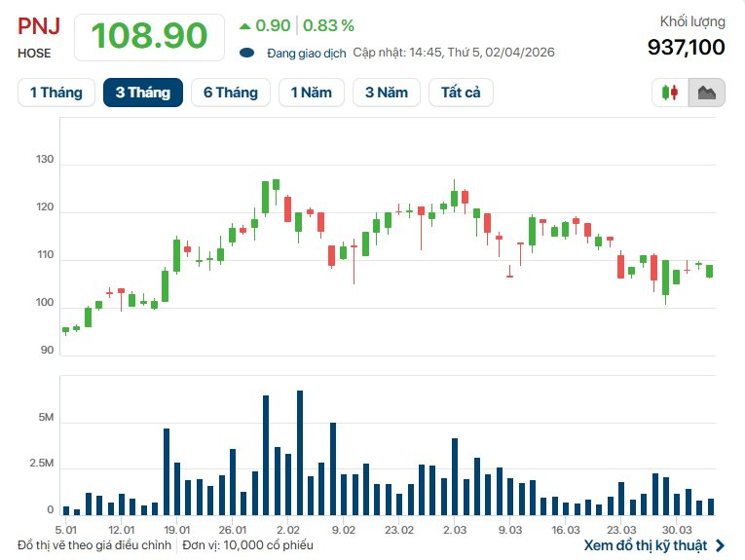Click the last candlestick on the chart
Image resolution: width=745 pixels, height=560 pixels.
(x=710, y=271)
